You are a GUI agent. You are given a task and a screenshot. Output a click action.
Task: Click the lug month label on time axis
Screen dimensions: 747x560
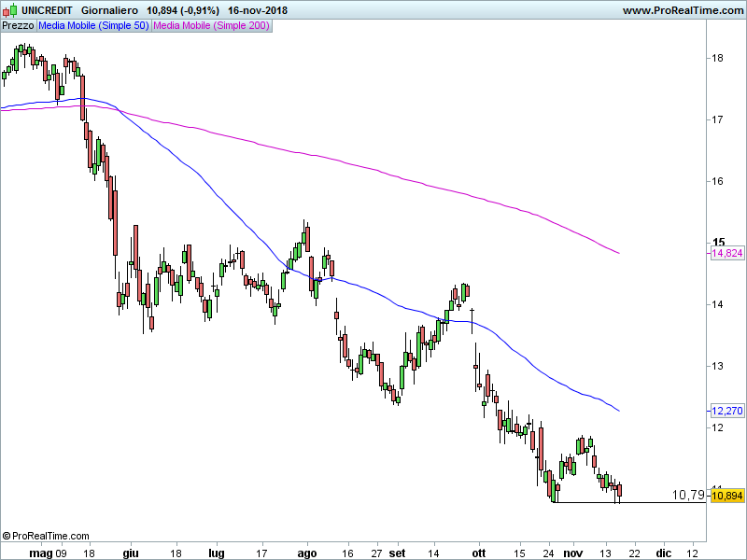(217, 553)
